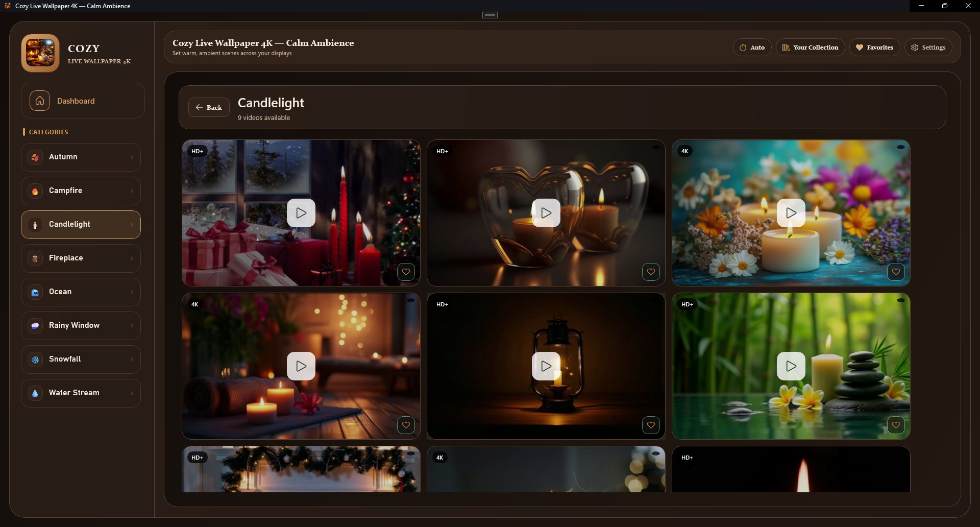
Task: Open the single flame dark video thumbnail
Action: 791,469
